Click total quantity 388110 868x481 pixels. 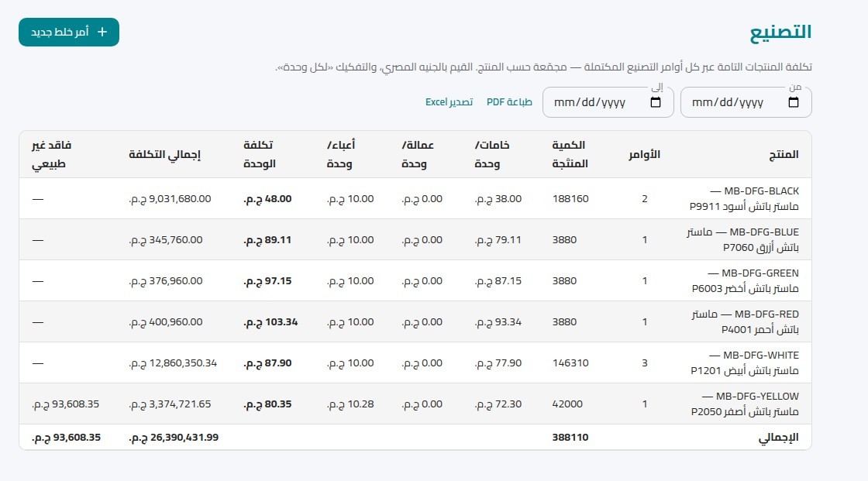tap(570, 438)
